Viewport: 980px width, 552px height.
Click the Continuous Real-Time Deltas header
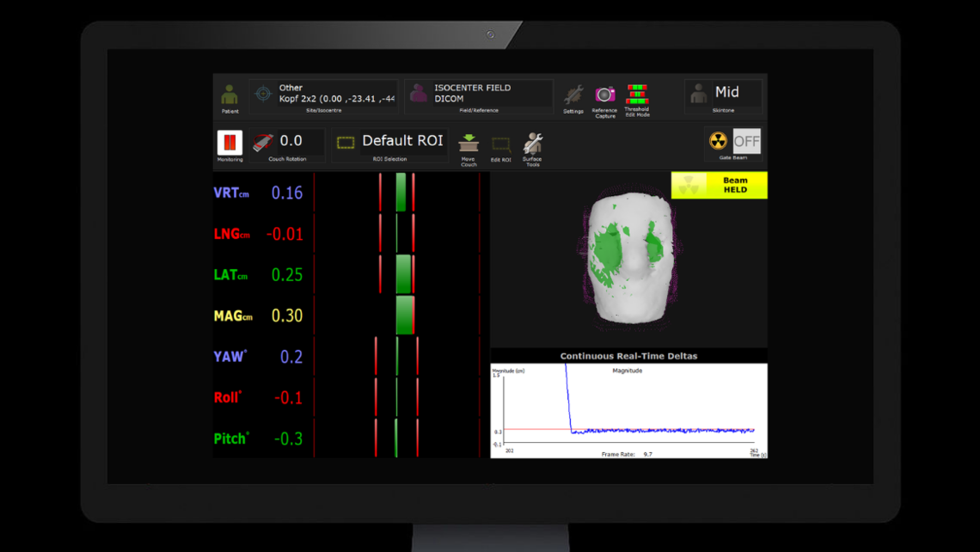[x=628, y=355]
